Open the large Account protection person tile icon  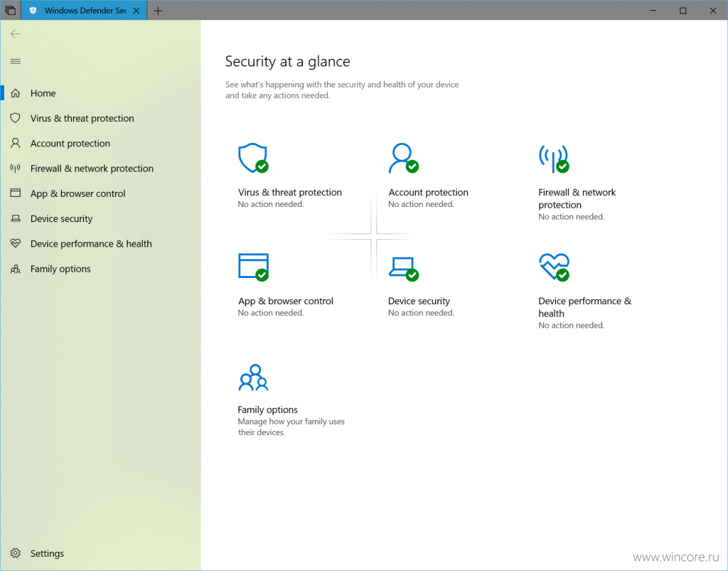coord(404,158)
